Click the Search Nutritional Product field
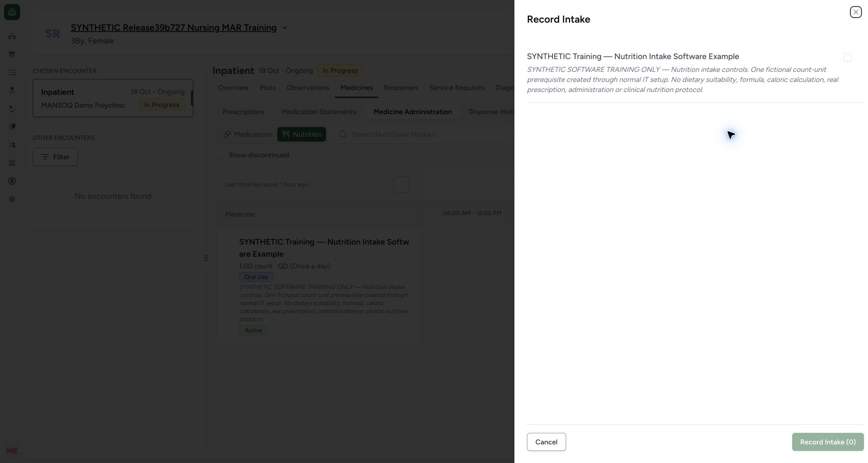The height and width of the screenshot is (463, 868). tap(424, 134)
